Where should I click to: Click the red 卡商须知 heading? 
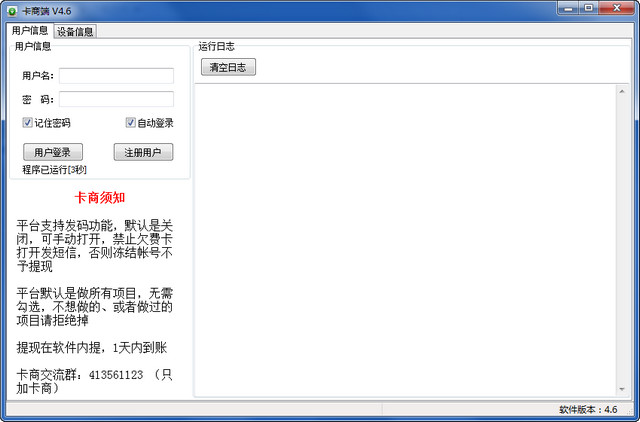[99, 197]
